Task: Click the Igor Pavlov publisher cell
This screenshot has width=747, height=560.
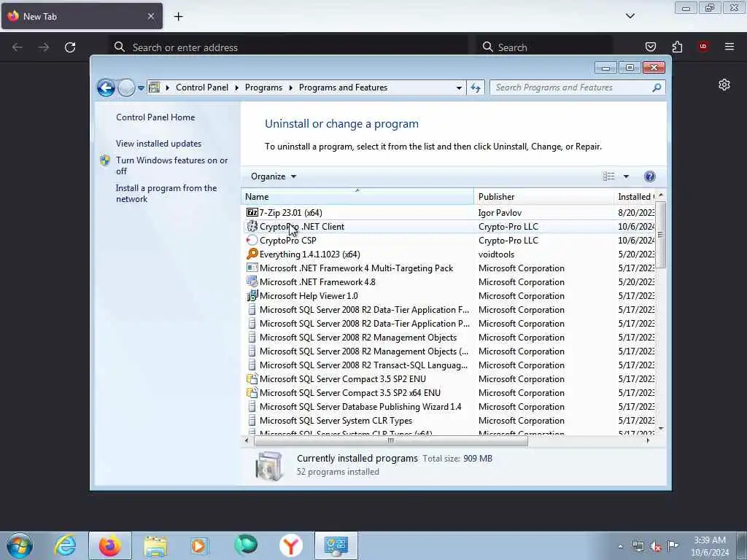Action: click(x=500, y=213)
